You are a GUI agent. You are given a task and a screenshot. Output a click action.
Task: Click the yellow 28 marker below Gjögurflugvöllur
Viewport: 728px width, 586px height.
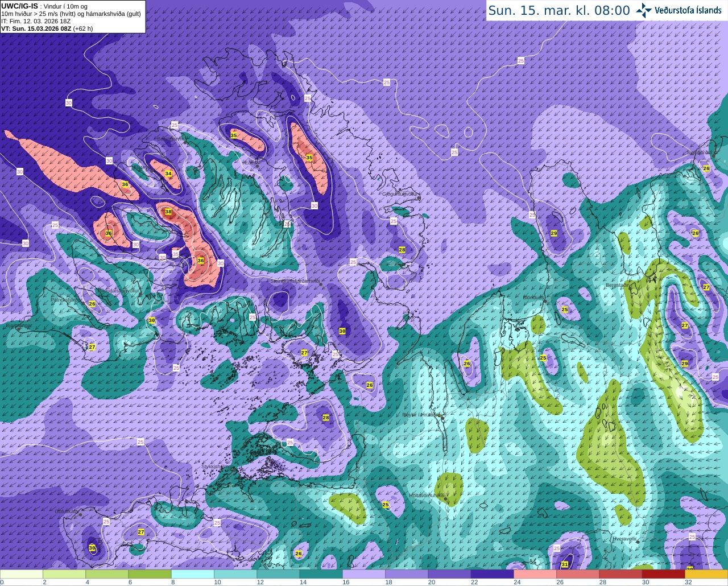point(402,250)
